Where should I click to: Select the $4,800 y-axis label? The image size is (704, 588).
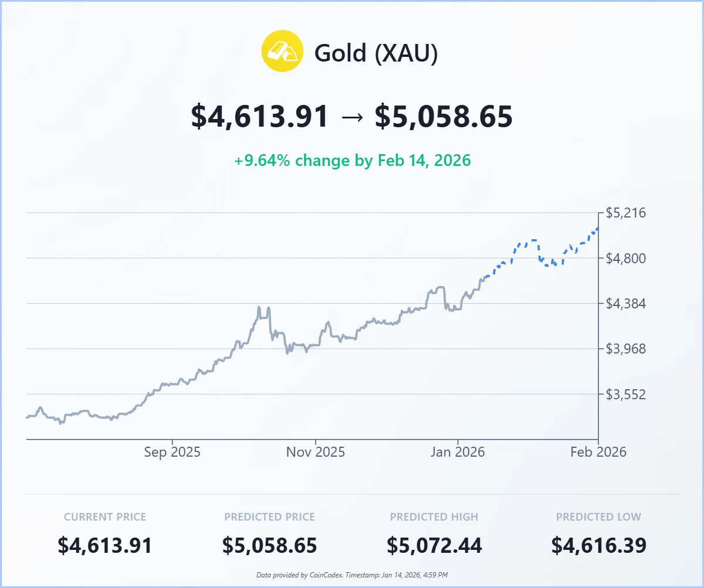[x=625, y=259]
